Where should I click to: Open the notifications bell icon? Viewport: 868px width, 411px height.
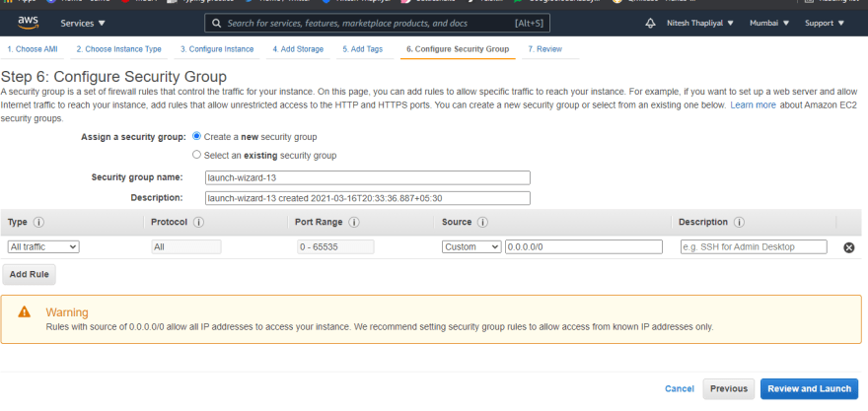click(x=650, y=24)
